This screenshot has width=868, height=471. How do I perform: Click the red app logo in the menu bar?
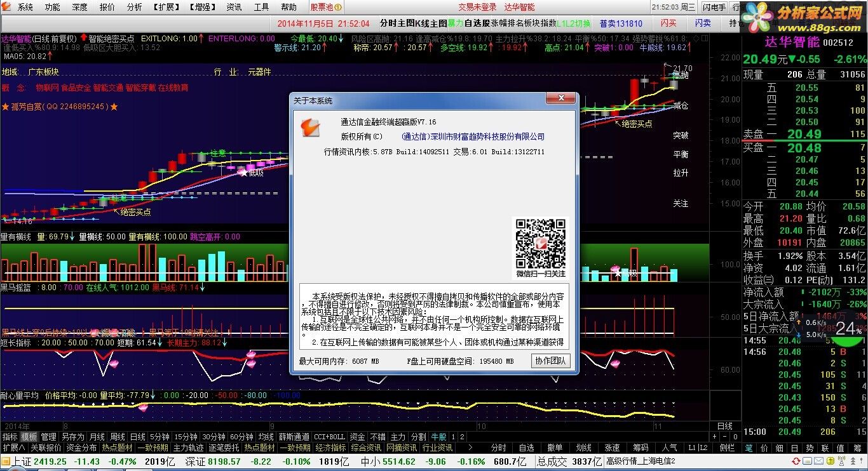7,7
